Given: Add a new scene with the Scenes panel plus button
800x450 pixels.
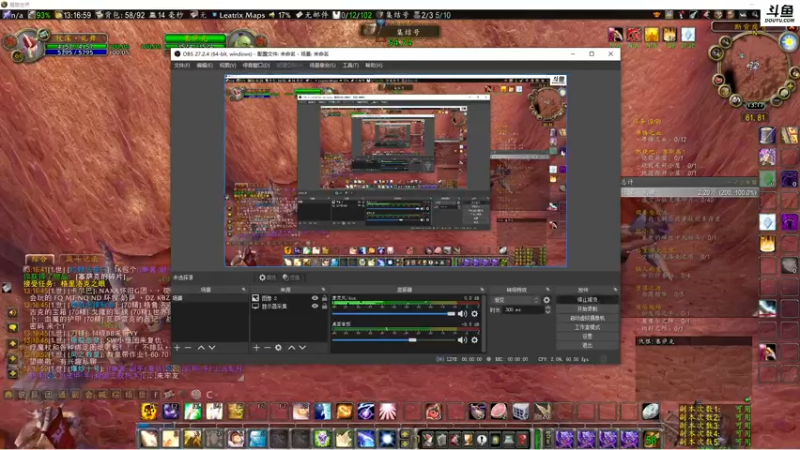Looking at the screenshot, I should point(177,347).
